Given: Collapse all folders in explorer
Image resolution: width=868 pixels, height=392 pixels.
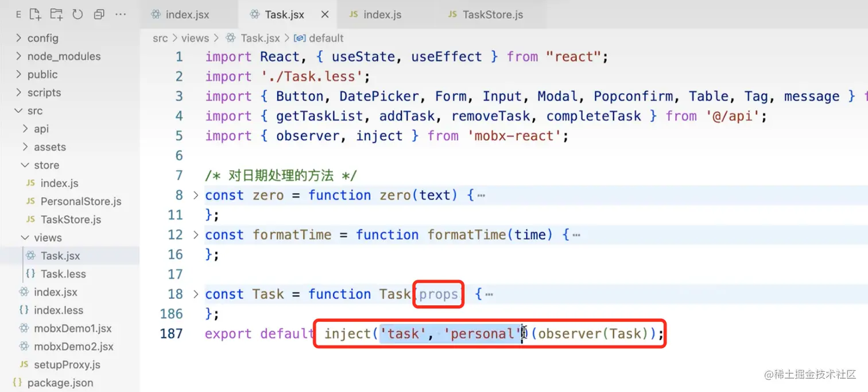Looking at the screenshot, I should (x=99, y=14).
